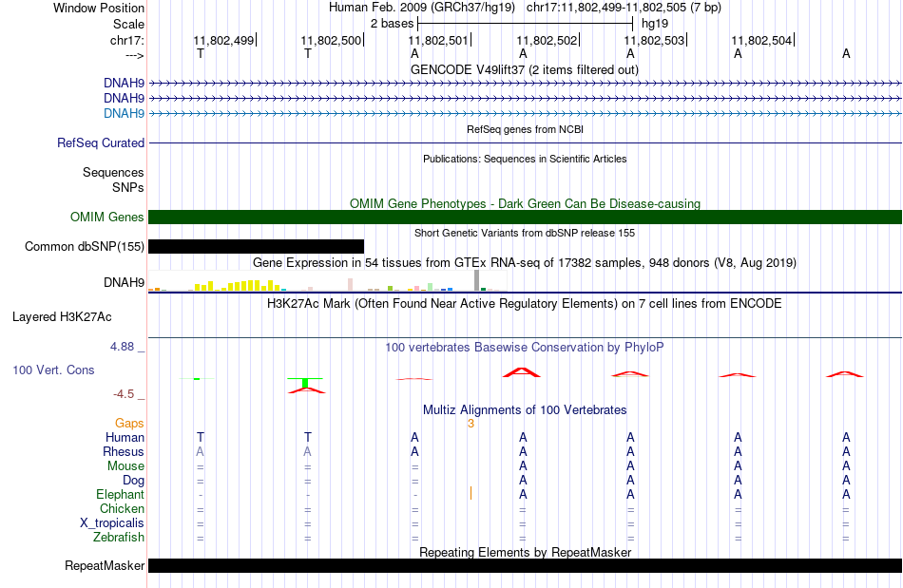Click the black Common dbSNP variant block
The height and width of the screenshot is (588, 903).
(x=257, y=246)
